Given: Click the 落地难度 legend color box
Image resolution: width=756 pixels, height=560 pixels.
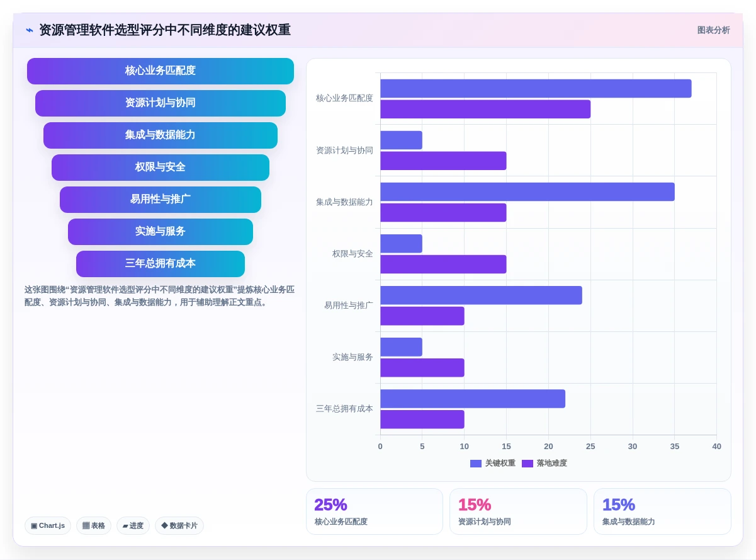Looking at the screenshot, I should click(x=528, y=463).
